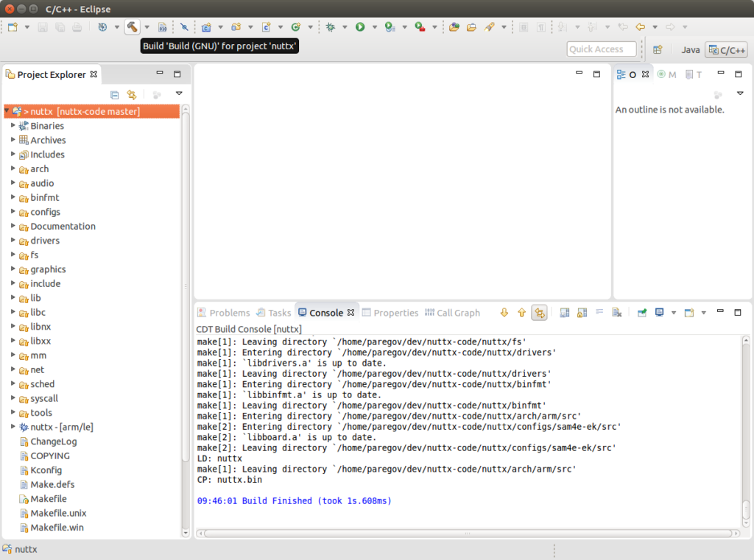754x560 pixels.
Task: Click the New C/C++ Project icon
Action: click(206, 27)
